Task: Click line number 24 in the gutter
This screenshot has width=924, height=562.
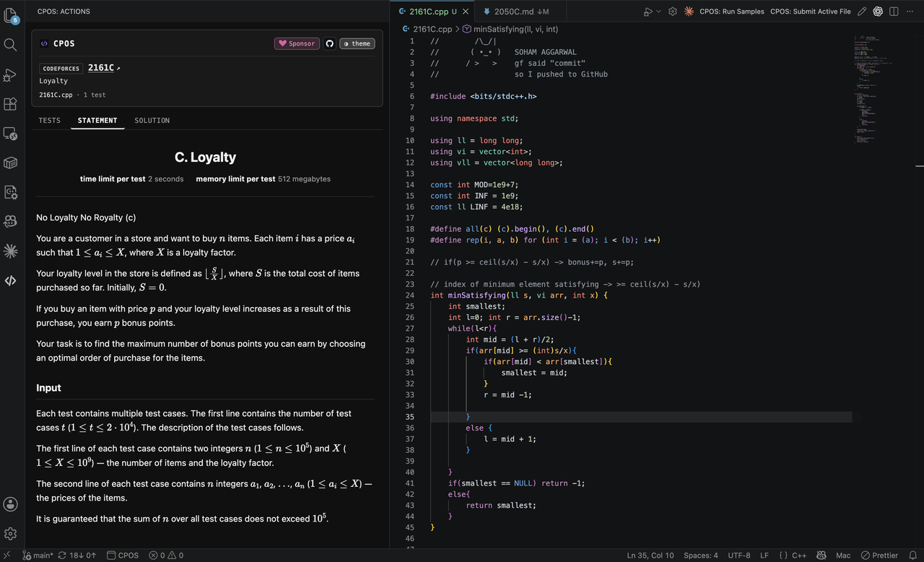Action: click(410, 295)
